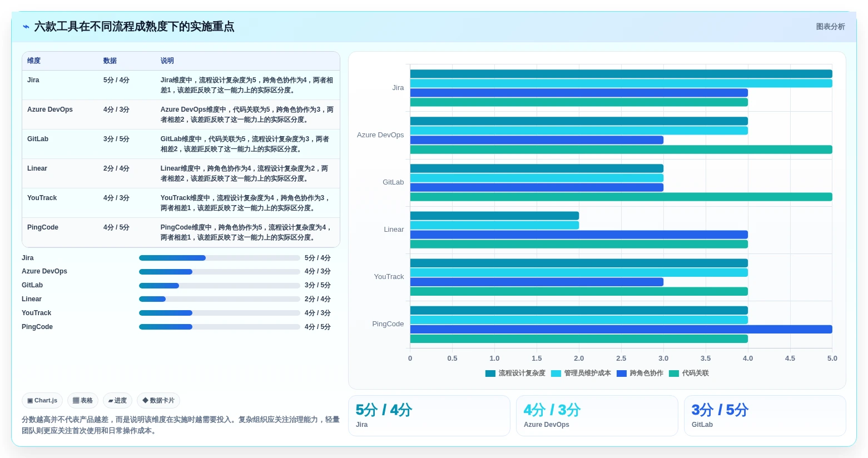Click GitLab label on chart axis
868x458 pixels.
(393, 182)
